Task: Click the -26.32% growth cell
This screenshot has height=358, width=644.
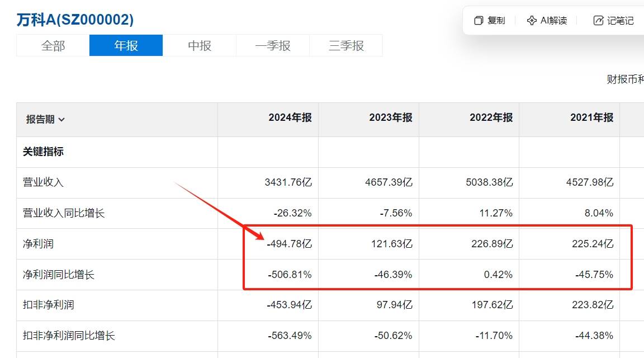Action: (x=293, y=213)
